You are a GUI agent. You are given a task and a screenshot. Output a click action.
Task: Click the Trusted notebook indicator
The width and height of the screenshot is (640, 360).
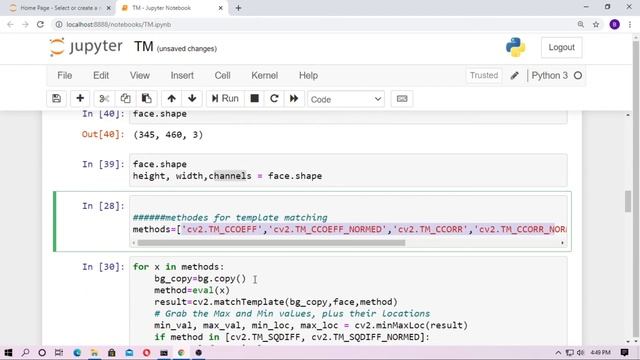[484, 76]
